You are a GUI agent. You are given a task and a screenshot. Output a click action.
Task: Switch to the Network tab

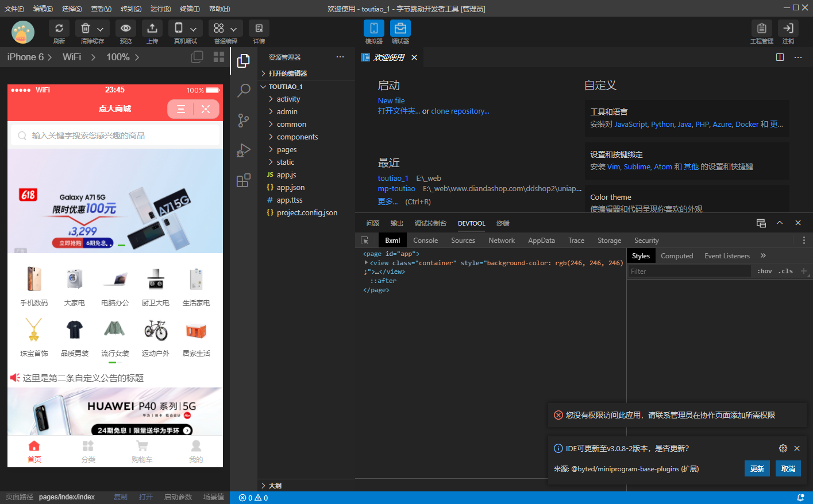pos(501,241)
